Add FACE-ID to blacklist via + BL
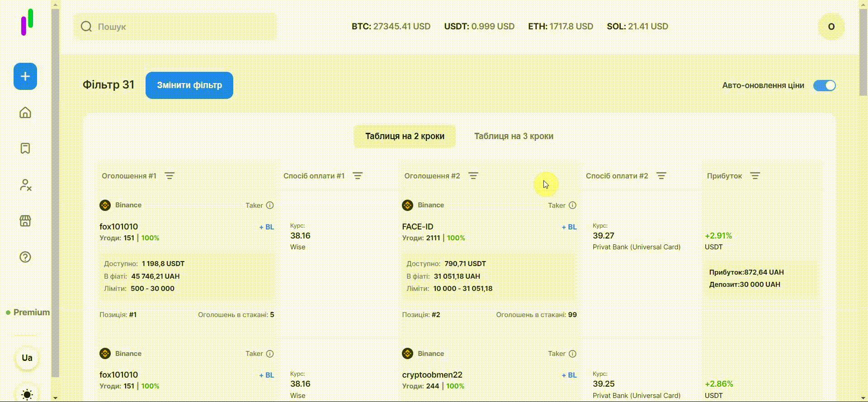Viewport: 868px width, 402px height. click(569, 227)
